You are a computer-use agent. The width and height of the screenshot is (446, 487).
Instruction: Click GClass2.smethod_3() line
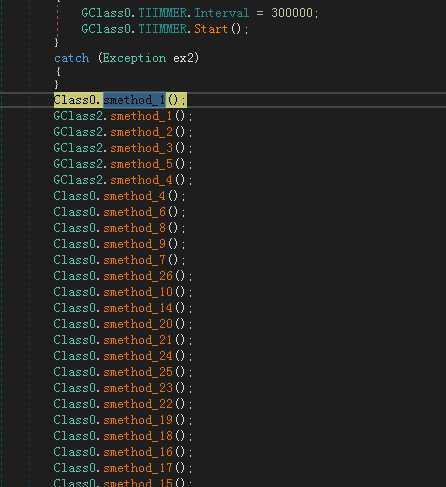(123, 148)
